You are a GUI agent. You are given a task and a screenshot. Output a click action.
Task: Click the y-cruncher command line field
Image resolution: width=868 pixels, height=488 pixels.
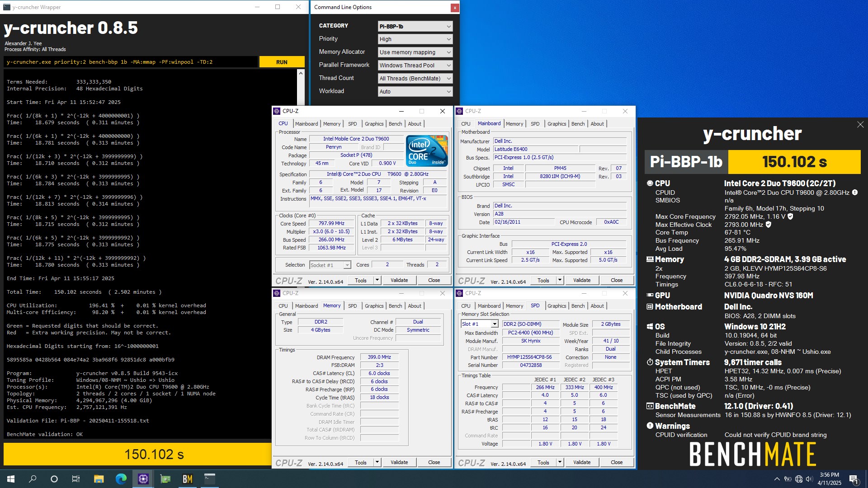(131, 62)
